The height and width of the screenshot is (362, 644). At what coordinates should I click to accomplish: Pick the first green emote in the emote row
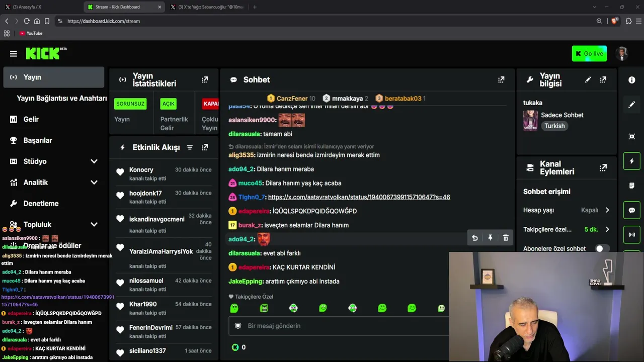(x=234, y=308)
